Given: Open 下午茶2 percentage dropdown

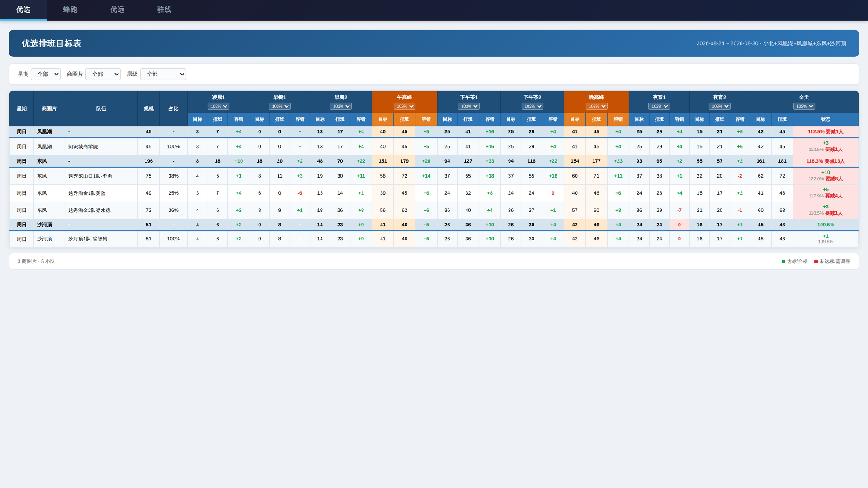Looking at the screenshot, I should tap(533, 106).
